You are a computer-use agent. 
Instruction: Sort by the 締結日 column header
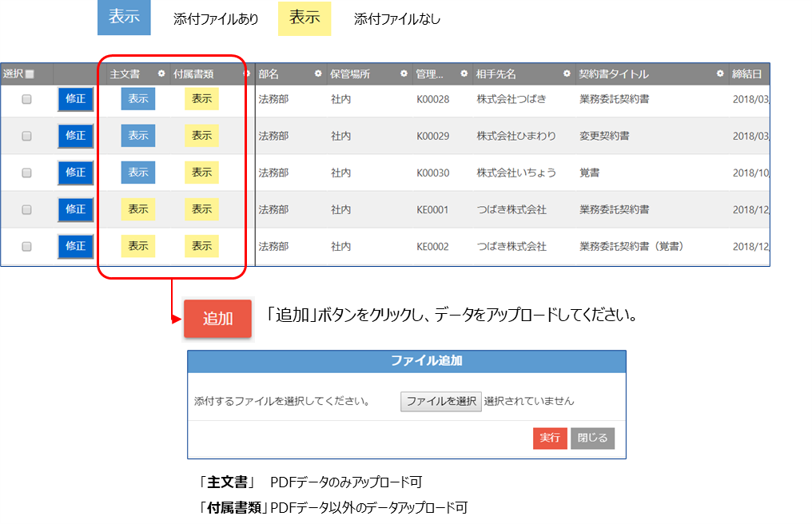pyautogui.click(x=747, y=74)
